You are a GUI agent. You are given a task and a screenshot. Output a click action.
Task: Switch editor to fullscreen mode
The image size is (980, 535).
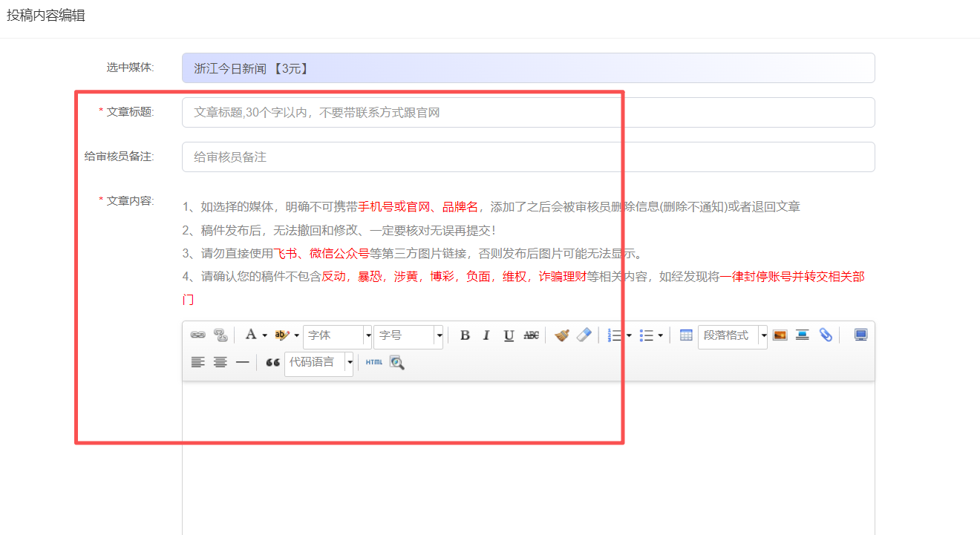[x=860, y=335]
